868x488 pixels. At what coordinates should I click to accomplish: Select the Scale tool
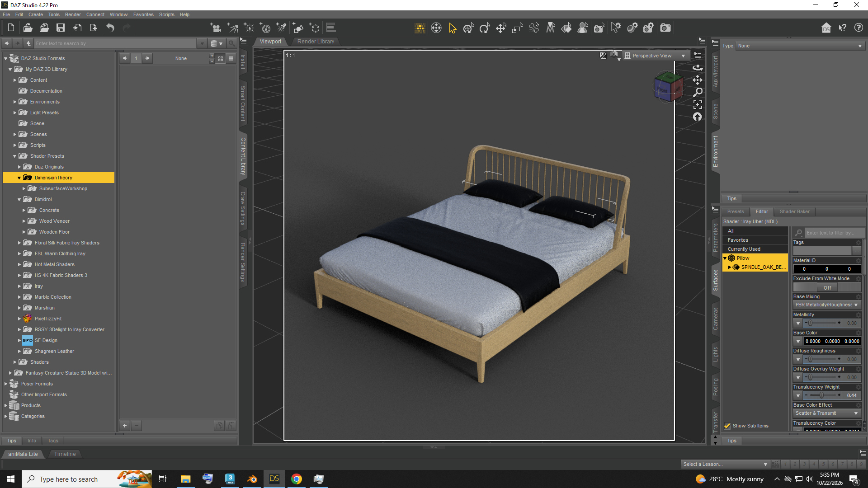(518, 28)
